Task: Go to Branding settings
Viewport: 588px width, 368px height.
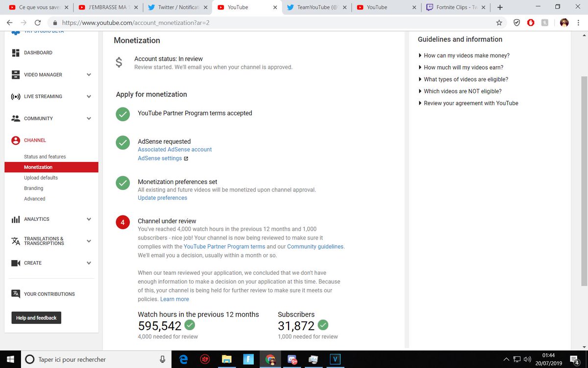Action: tap(33, 188)
